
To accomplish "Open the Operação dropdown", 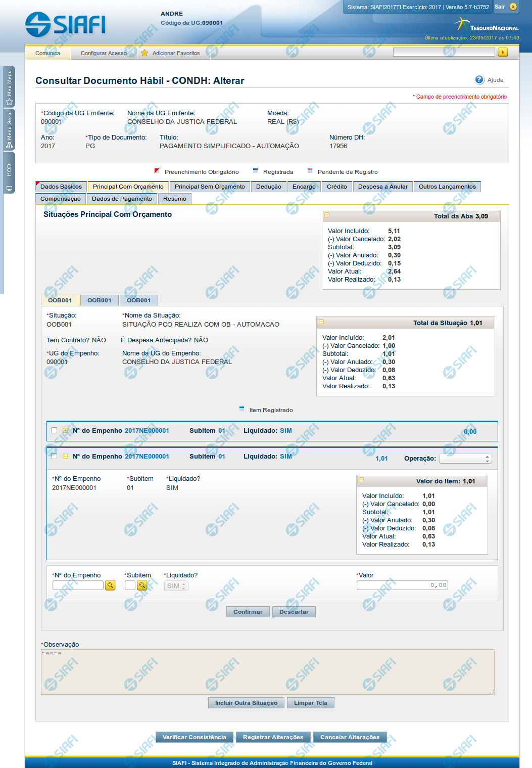I will (x=465, y=459).
